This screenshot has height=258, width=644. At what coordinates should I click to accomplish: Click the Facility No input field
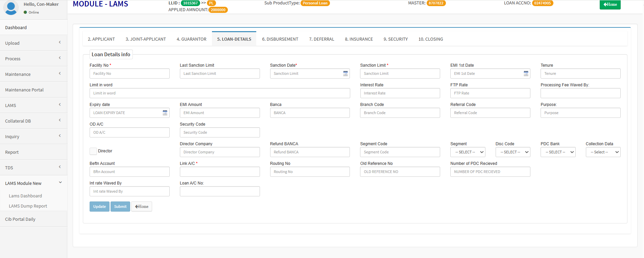coord(129,73)
